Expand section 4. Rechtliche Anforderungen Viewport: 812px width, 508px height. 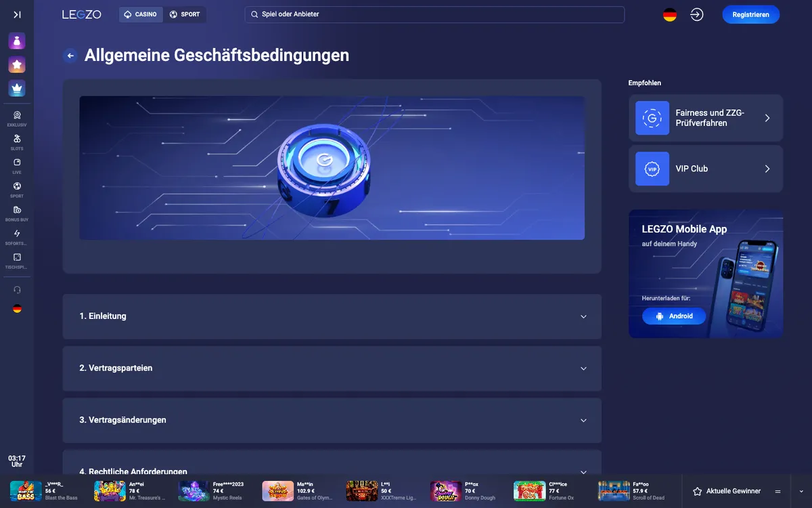pos(332,463)
